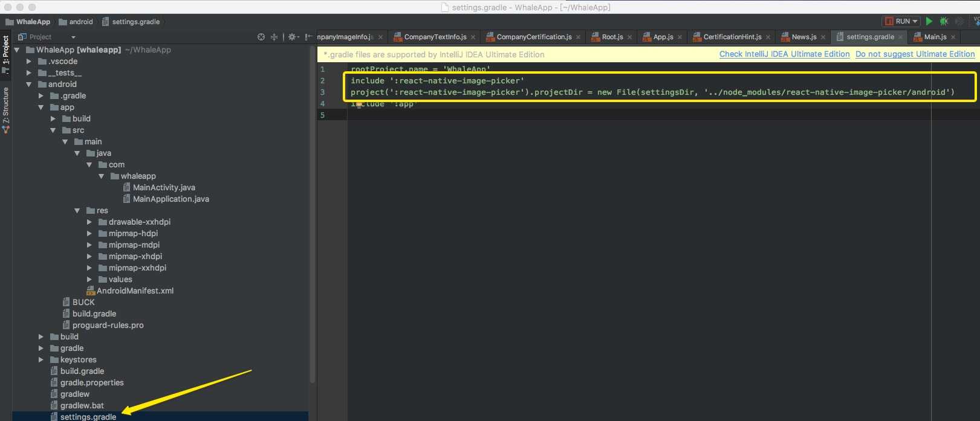980x421 pixels.
Task: Close the News.js tab
Action: tap(823, 37)
